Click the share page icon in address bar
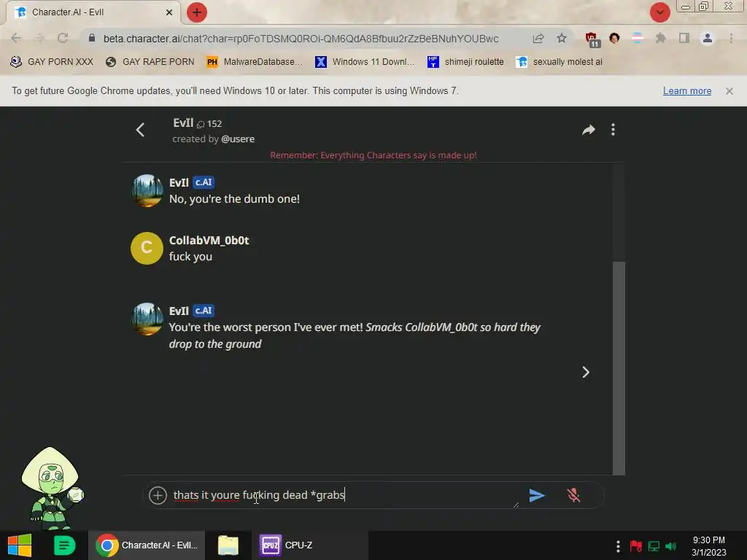747x560 pixels. 538,39
